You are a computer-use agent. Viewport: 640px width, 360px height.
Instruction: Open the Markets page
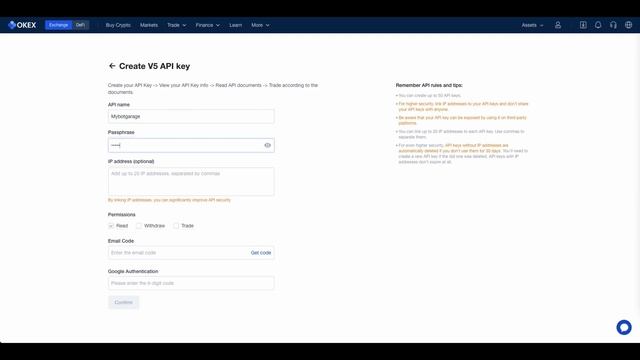pos(149,25)
